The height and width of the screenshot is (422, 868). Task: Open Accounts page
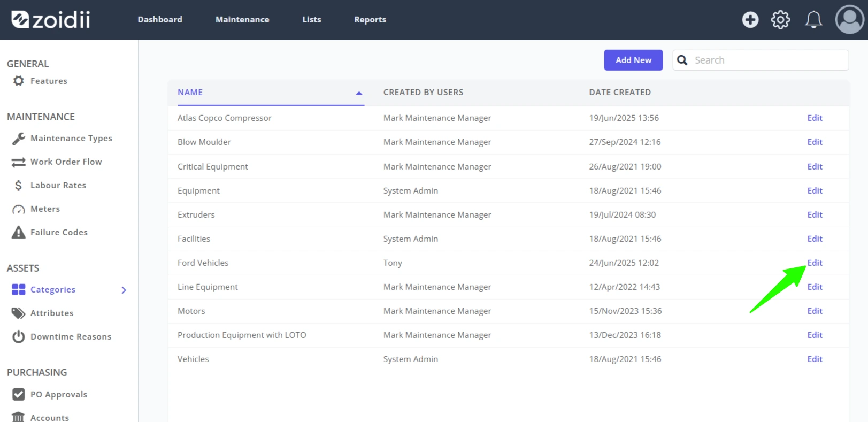tap(50, 418)
